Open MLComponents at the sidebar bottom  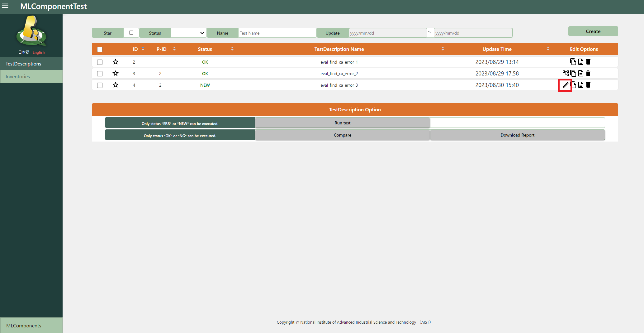point(24,326)
